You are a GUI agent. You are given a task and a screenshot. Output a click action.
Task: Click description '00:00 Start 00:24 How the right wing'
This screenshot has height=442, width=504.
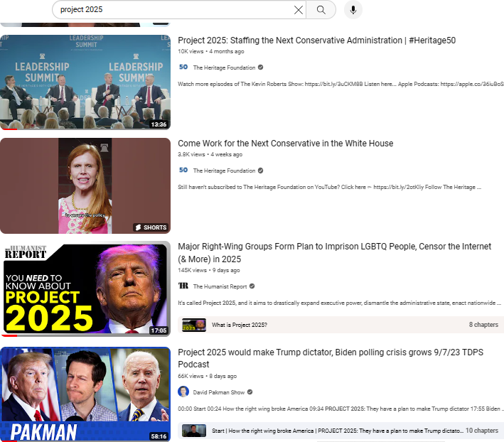point(340,409)
